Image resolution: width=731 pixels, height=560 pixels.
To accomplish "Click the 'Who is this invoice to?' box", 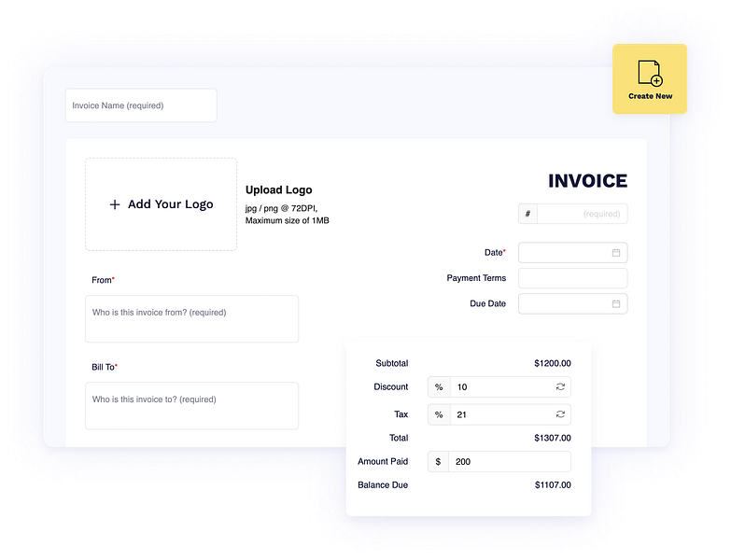I will point(191,406).
